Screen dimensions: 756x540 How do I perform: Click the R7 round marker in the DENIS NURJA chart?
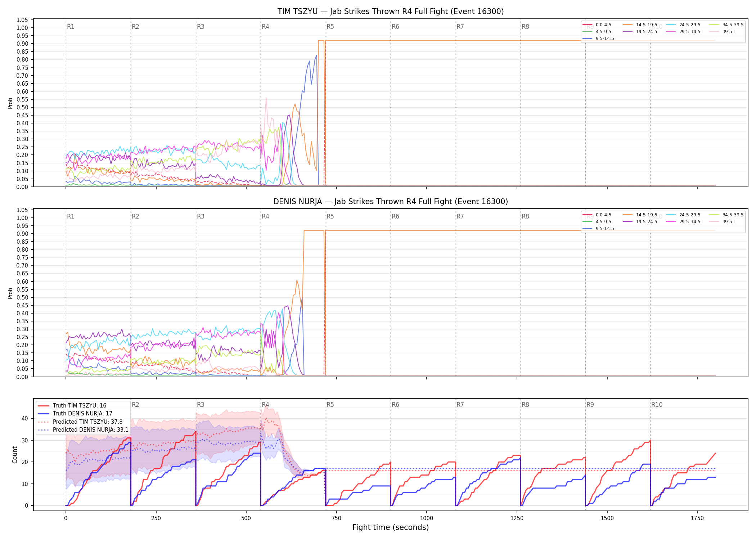point(460,216)
